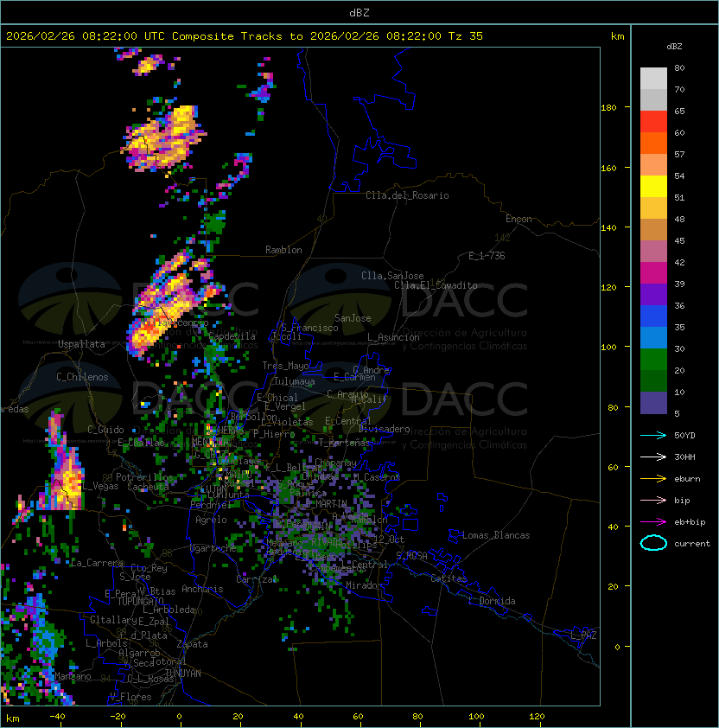Click the '30HM' legend label
Screen dimensions: 719x728
684,457
